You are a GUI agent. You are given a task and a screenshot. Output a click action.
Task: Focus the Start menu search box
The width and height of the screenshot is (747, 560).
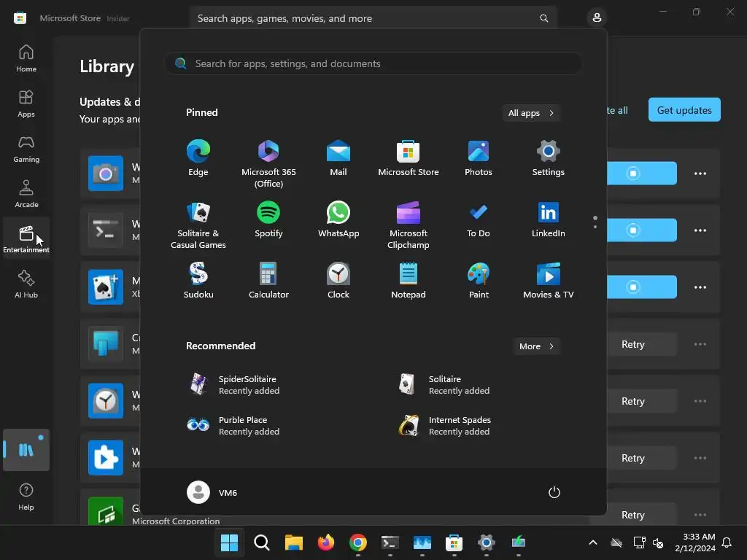click(373, 63)
